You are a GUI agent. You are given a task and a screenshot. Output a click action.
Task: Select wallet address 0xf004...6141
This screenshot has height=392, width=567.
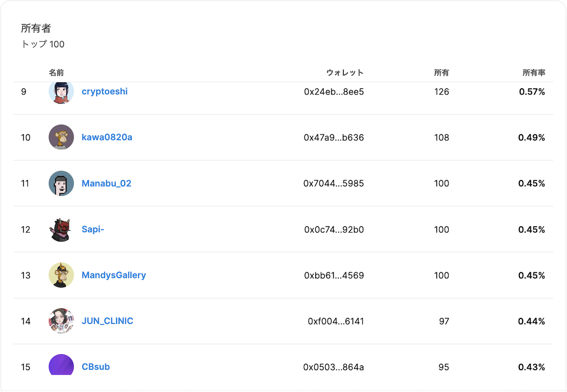coord(336,321)
